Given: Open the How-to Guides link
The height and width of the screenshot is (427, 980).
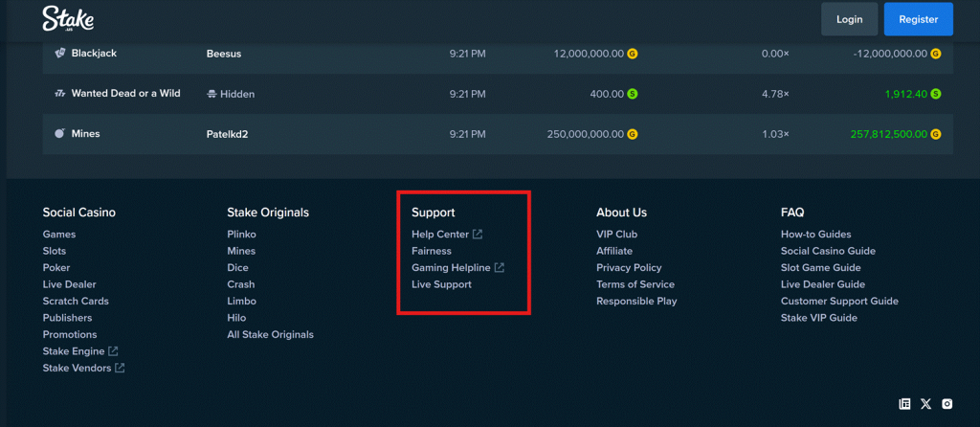Looking at the screenshot, I should pos(816,235).
